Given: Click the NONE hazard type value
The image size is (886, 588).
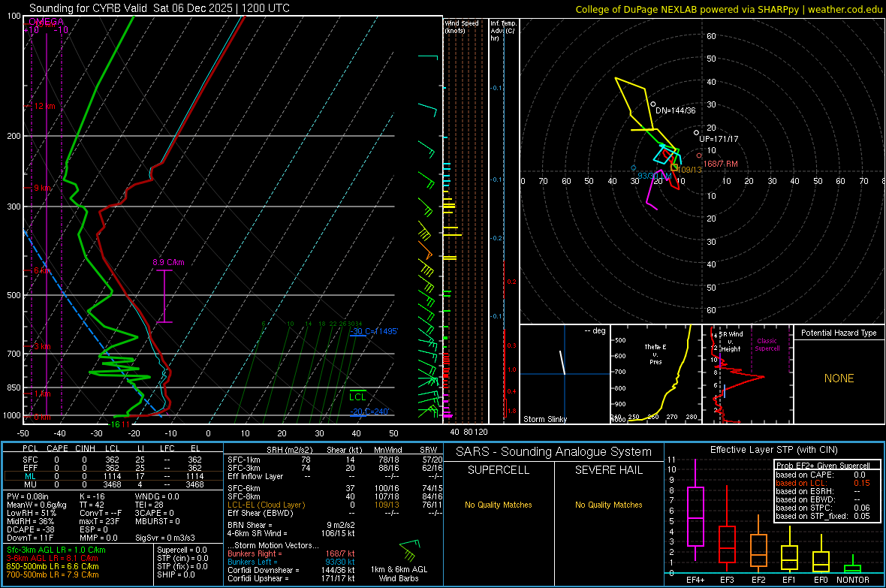Looking at the screenshot, I should pyautogui.click(x=839, y=378).
